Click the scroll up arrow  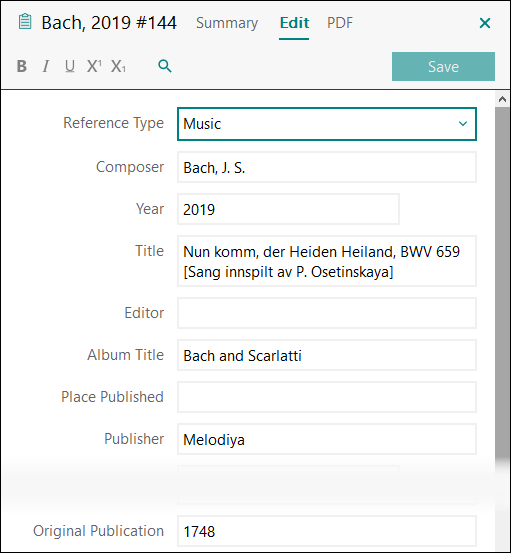coord(502,100)
